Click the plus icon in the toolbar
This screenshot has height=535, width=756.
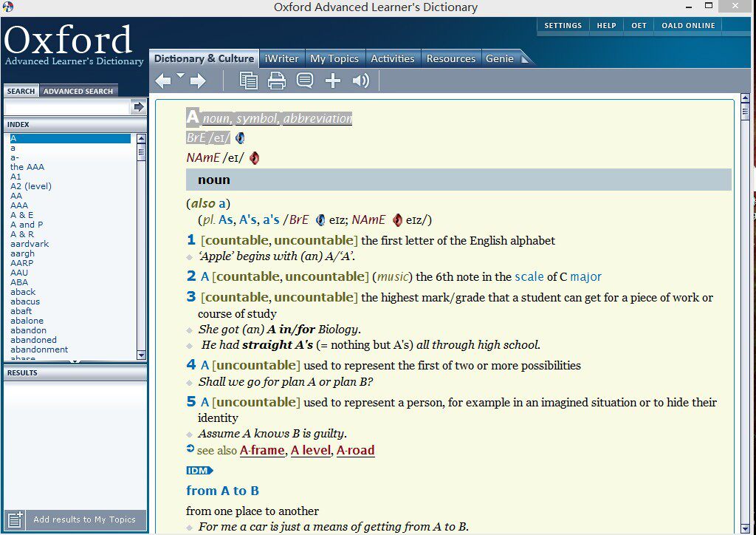coord(333,81)
